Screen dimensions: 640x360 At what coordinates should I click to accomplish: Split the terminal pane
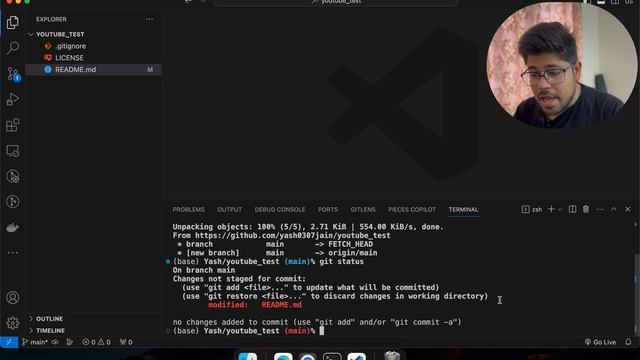coord(572,209)
